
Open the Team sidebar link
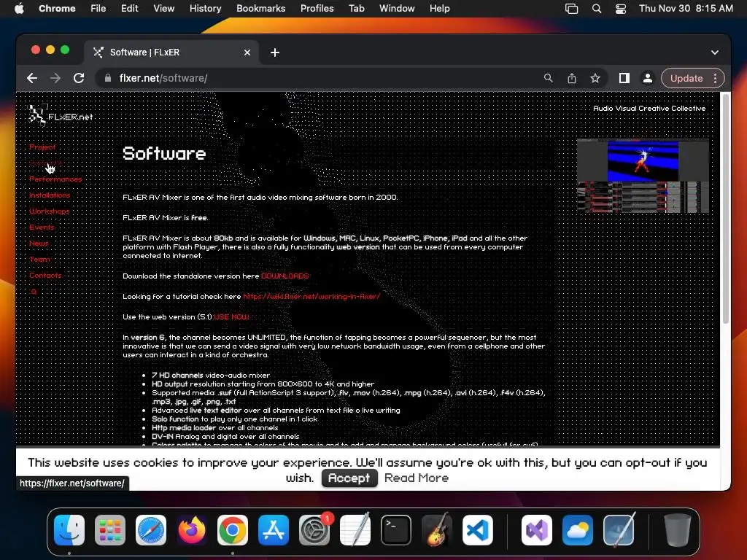[x=39, y=260]
